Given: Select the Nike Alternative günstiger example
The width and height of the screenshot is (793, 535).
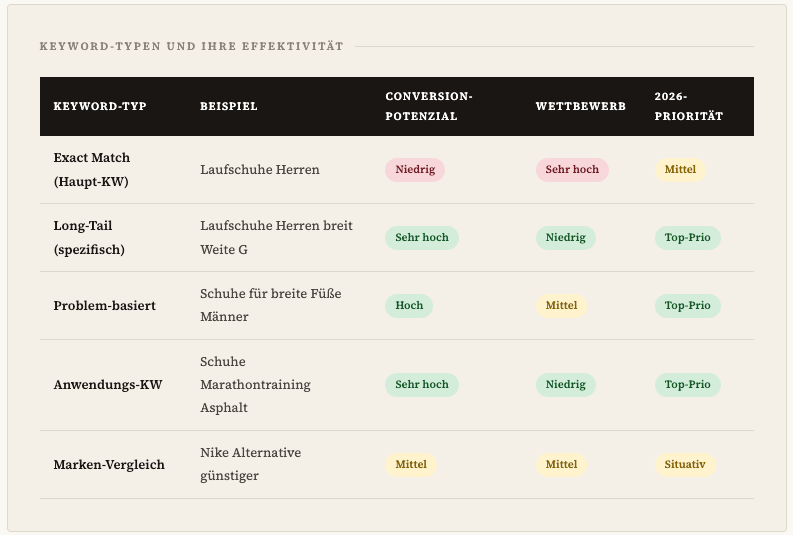Looking at the screenshot, I should coord(250,465).
